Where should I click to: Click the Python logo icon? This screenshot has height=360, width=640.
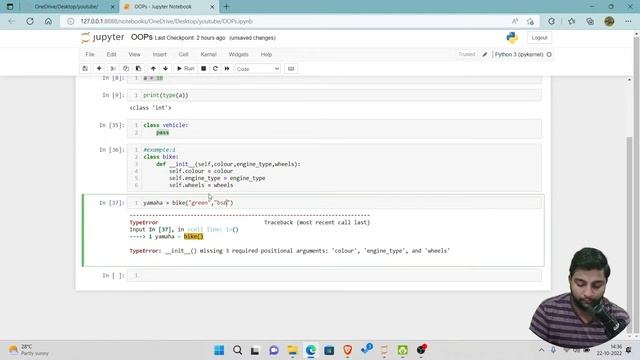[512, 38]
